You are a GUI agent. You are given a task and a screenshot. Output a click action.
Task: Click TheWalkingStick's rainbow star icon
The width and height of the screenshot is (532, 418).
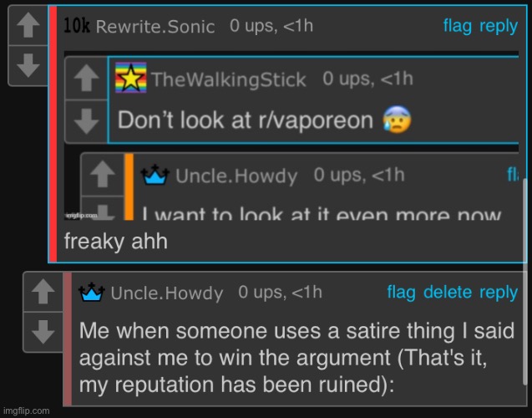coord(130,78)
